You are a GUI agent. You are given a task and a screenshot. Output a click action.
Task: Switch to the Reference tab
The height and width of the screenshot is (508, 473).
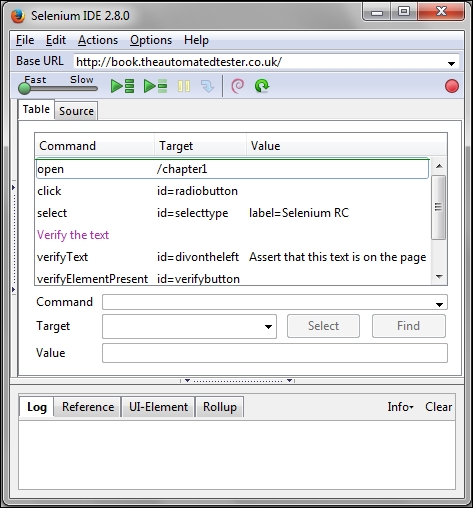(x=88, y=407)
